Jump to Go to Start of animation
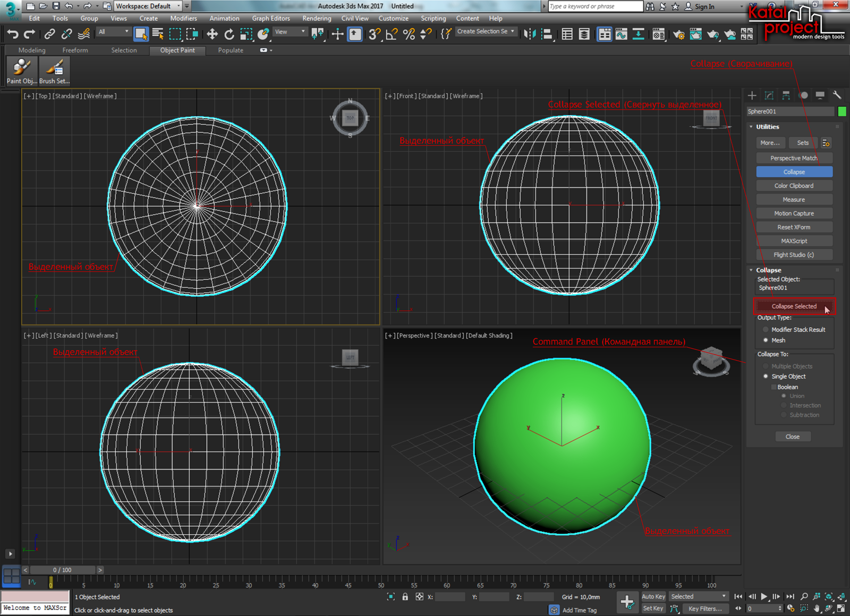The height and width of the screenshot is (616, 850). pyautogui.click(x=738, y=596)
